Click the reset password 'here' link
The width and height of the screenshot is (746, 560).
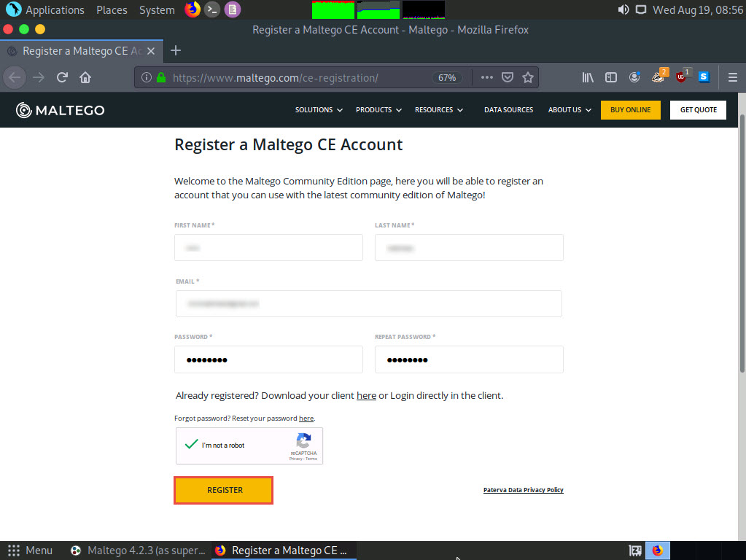coord(306,419)
